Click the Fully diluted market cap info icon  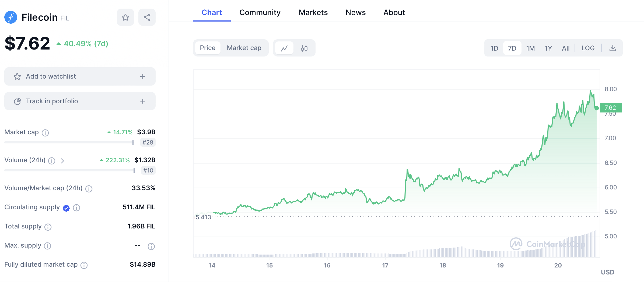point(84,265)
